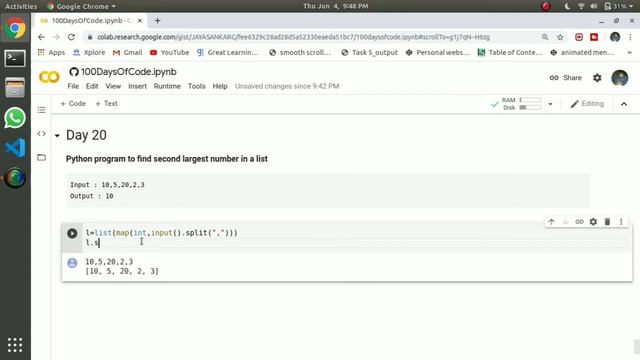Open Files sidebar folder icon
Screen dimensions: 640x360
tap(42, 157)
